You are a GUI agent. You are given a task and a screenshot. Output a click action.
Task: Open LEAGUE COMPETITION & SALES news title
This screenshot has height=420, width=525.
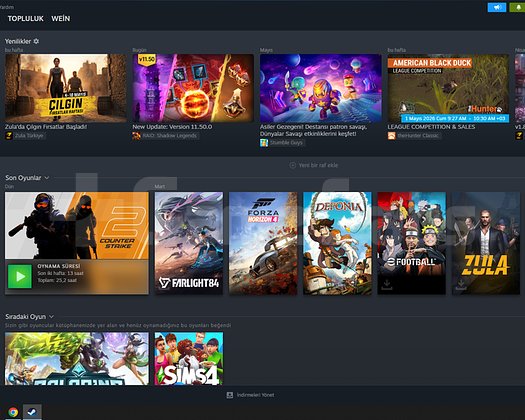tap(431, 127)
